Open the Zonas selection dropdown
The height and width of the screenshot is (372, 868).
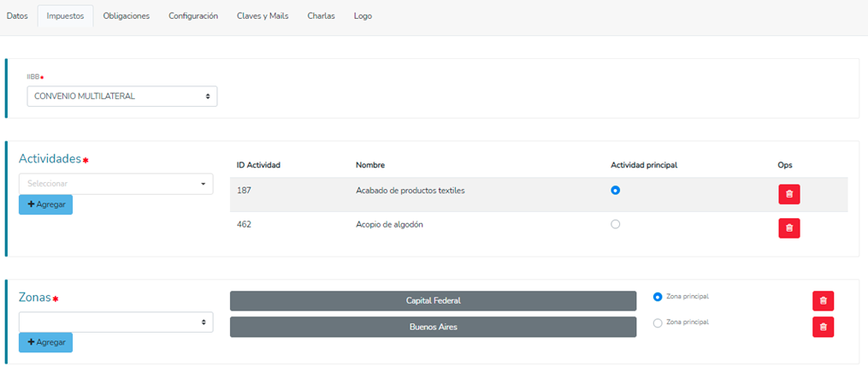[115, 322]
